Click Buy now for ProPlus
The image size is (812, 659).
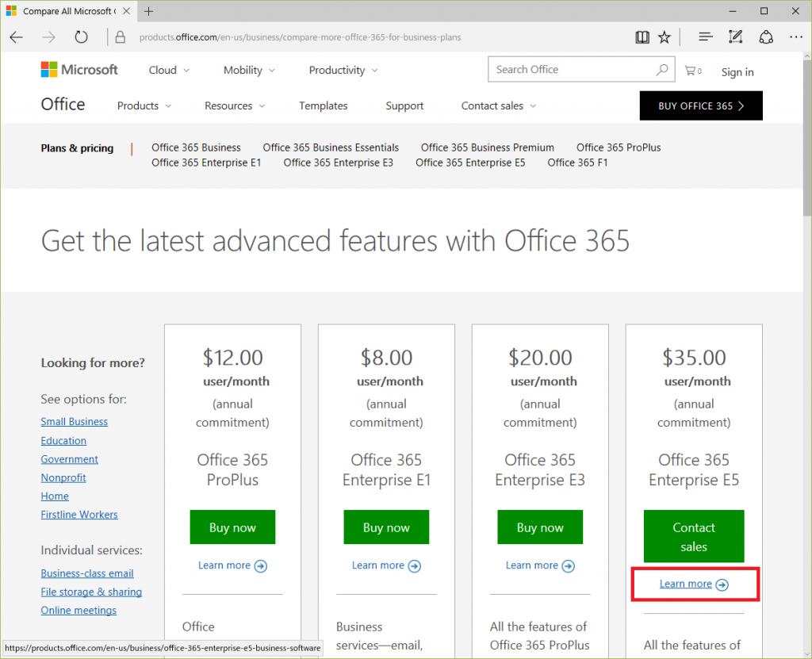pyautogui.click(x=232, y=527)
